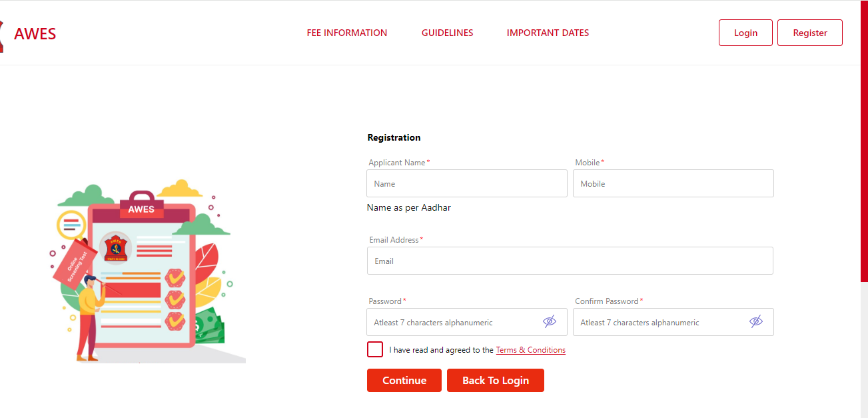The image size is (868, 418).
Task: Open the FEE INFORMATION page
Action: click(x=346, y=33)
